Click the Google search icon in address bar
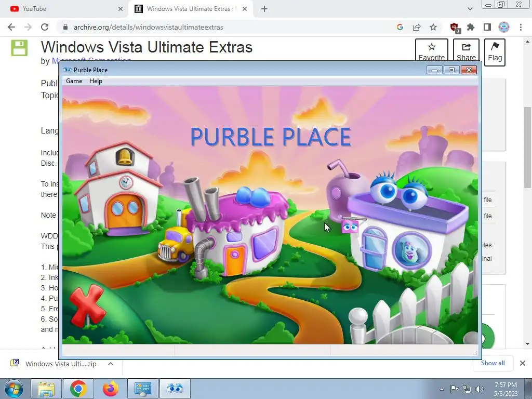Image resolution: width=532 pixels, height=399 pixels. [400, 27]
